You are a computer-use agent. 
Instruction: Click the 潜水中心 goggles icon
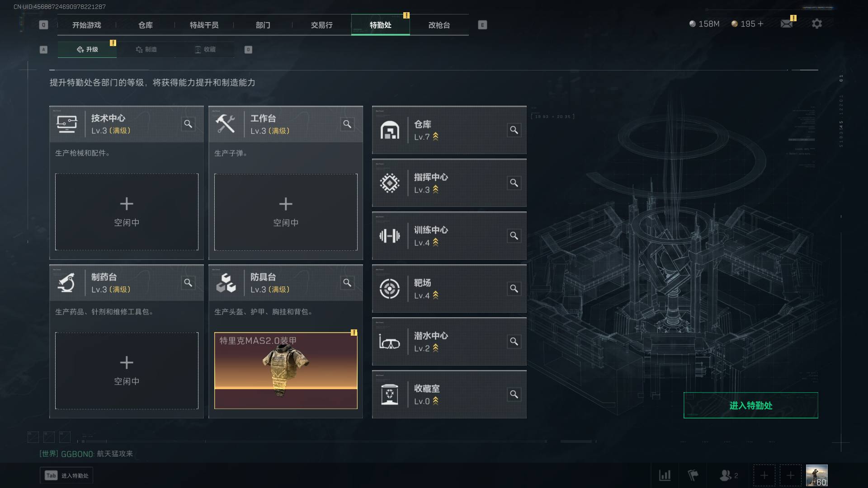coord(389,342)
